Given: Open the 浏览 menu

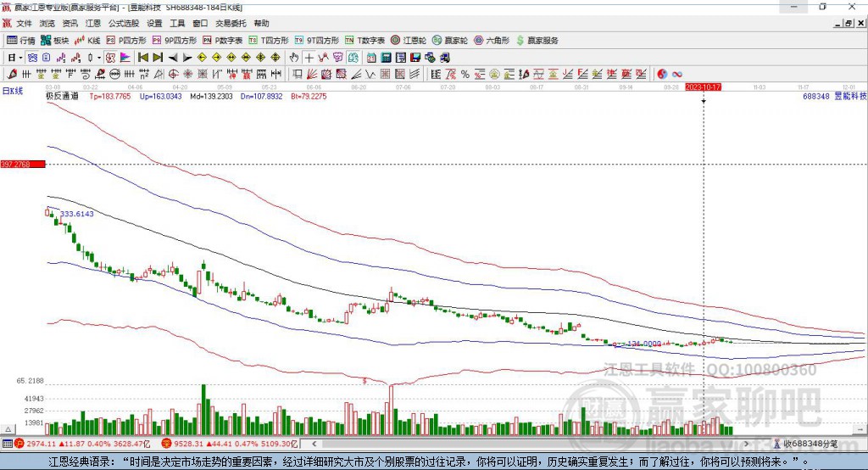Looking at the screenshot, I should [x=47, y=23].
